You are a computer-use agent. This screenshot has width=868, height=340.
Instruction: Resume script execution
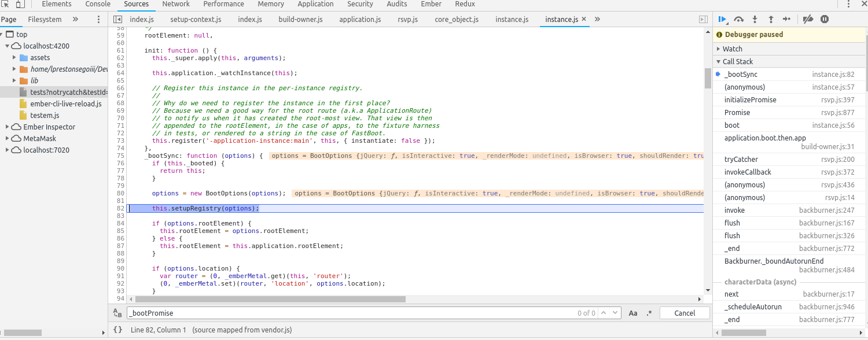[723, 19]
